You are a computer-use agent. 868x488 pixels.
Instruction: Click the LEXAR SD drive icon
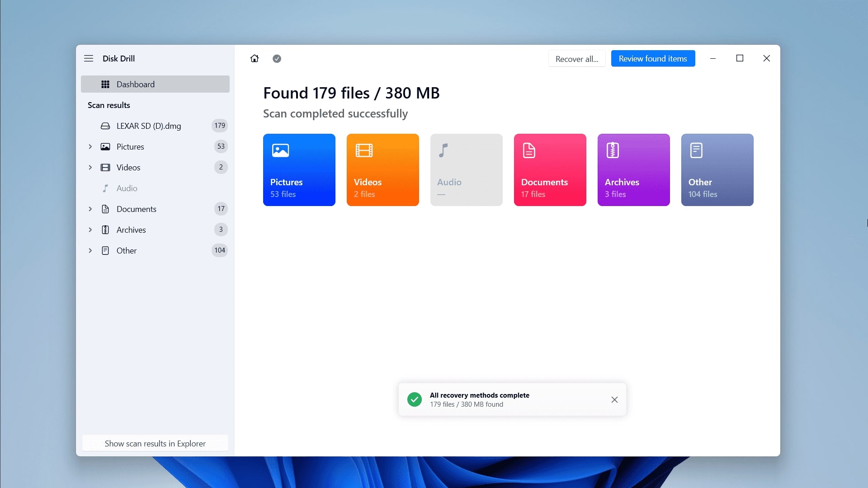point(105,126)
